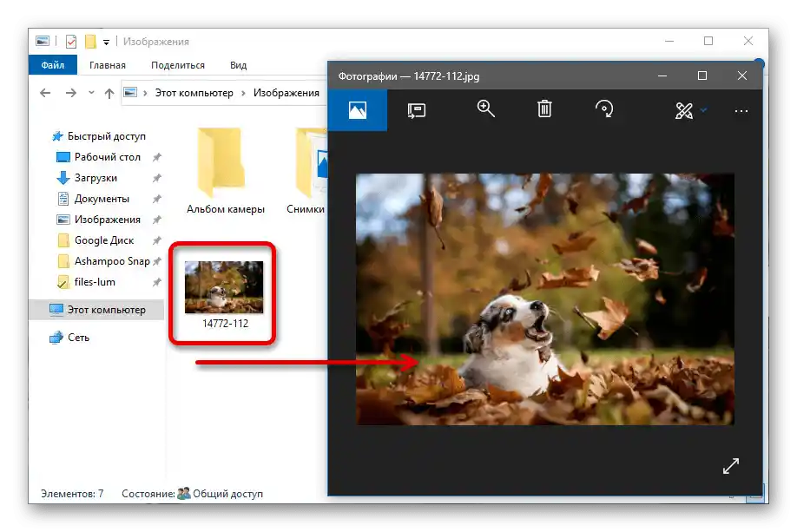Select the Снимки folder
This screenshot has width=797, height=532.
pos(306,171)
